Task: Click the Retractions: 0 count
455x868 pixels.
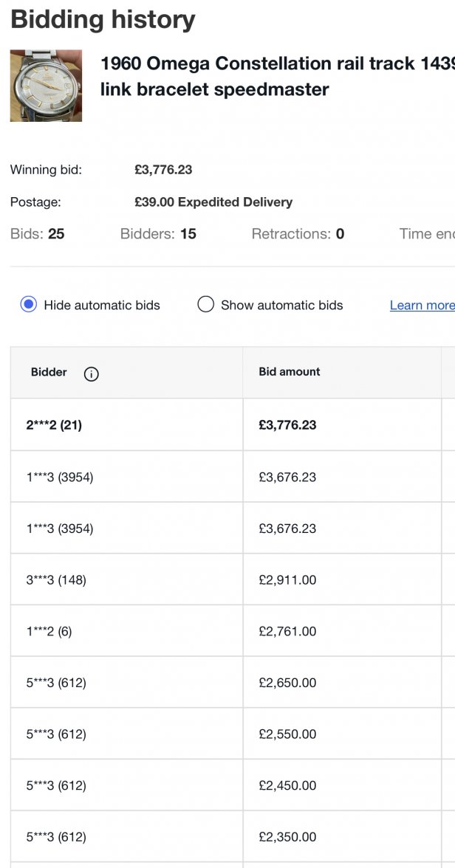Action: click(298, 234)
